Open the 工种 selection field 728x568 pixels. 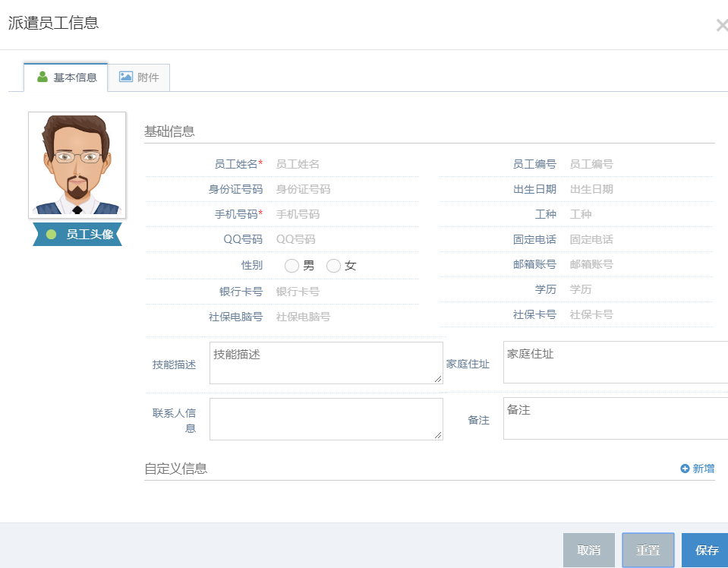(x=639, y=214)
